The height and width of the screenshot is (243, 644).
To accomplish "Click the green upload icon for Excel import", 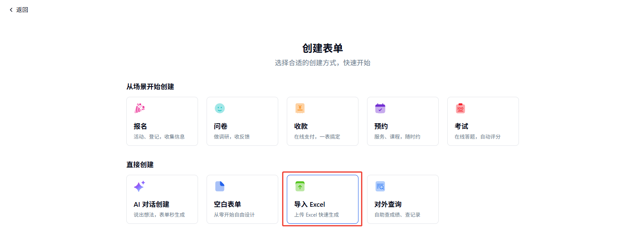I will pyautogui.click(x=300, y=186).
